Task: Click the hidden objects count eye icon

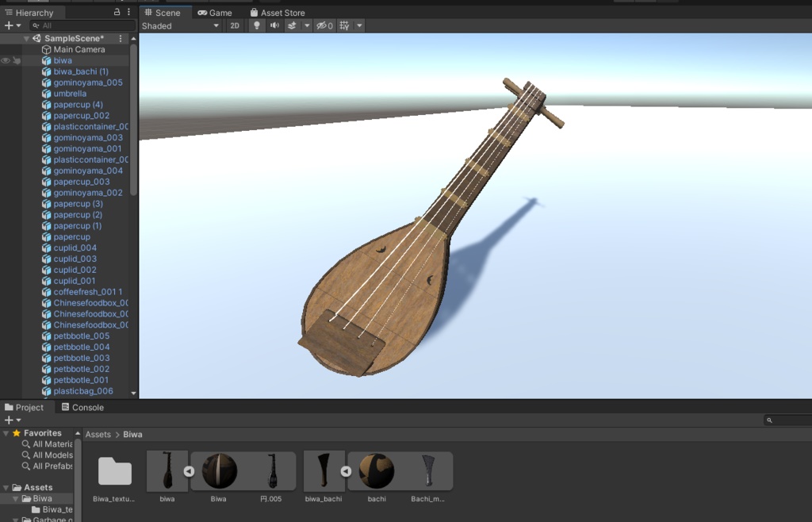Action: [323, 25]
